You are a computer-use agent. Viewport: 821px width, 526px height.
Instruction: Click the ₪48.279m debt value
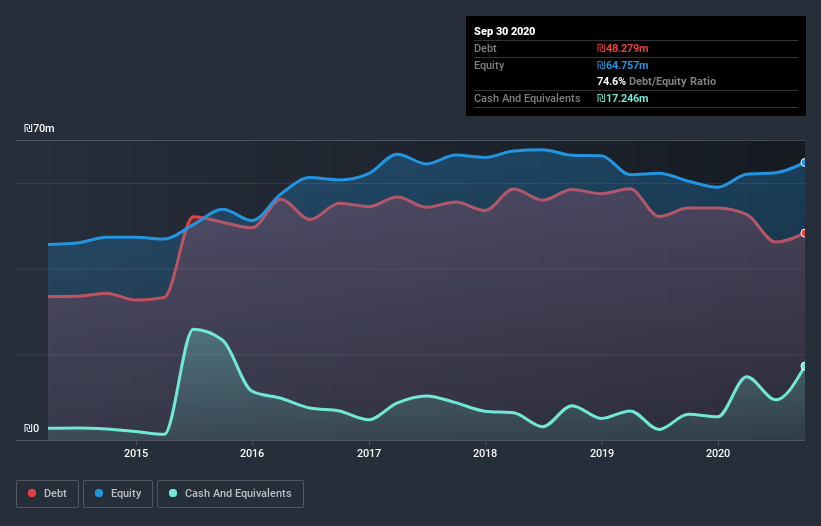click(623, 48)
